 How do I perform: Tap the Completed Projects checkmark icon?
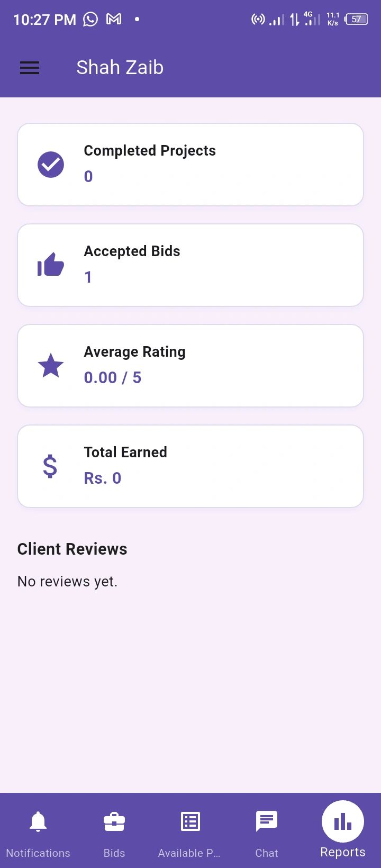pyautogui.click(x=51, y=165)
